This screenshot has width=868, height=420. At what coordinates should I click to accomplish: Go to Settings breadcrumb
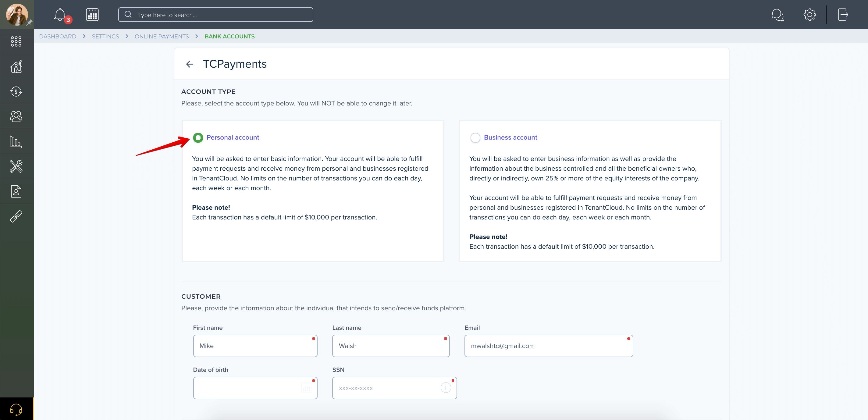tap(105, 36)
